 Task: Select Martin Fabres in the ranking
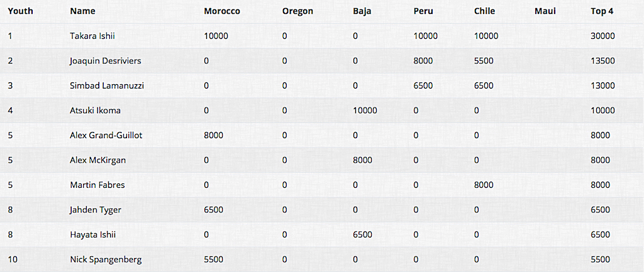tap(97, 185)
